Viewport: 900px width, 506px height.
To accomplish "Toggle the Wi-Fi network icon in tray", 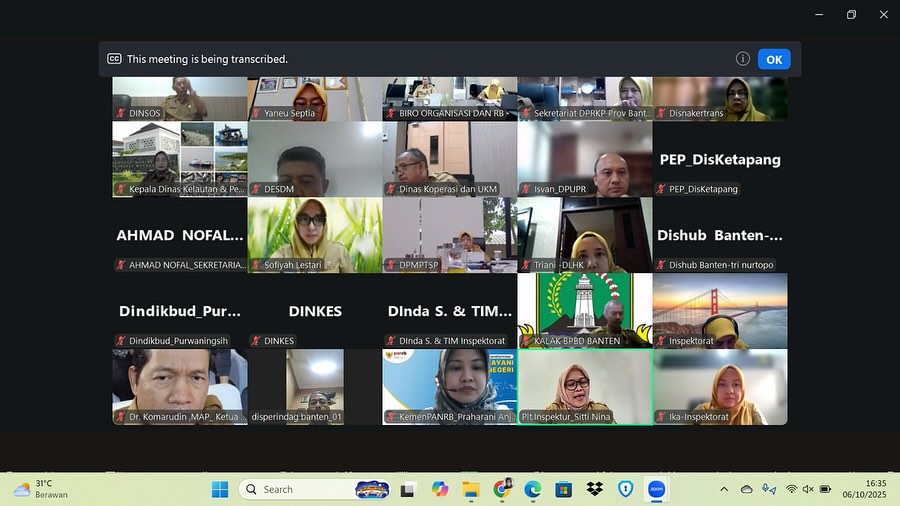I will (x=791, y=489).
